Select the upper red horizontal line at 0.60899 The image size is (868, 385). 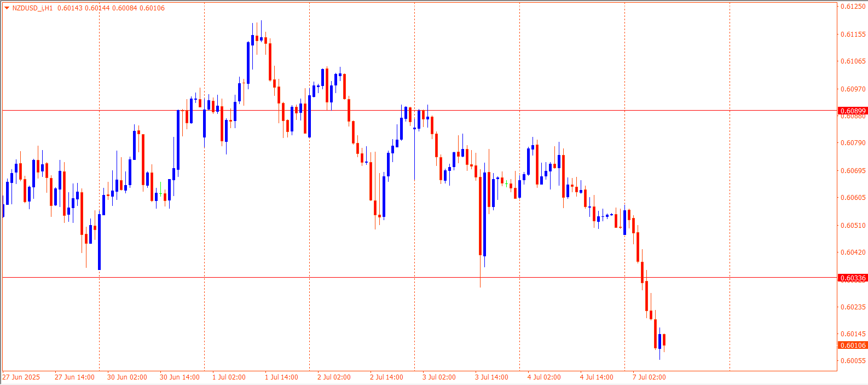419,111
